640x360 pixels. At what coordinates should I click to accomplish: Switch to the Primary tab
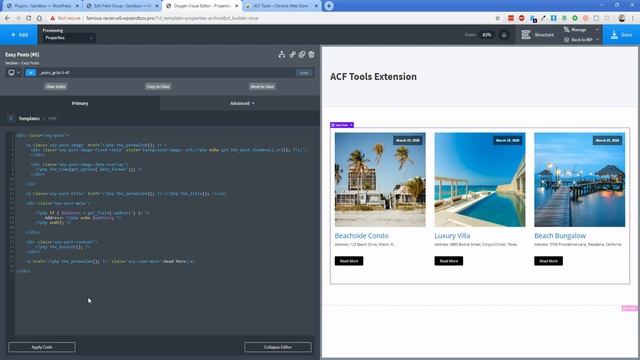[80, 103]
